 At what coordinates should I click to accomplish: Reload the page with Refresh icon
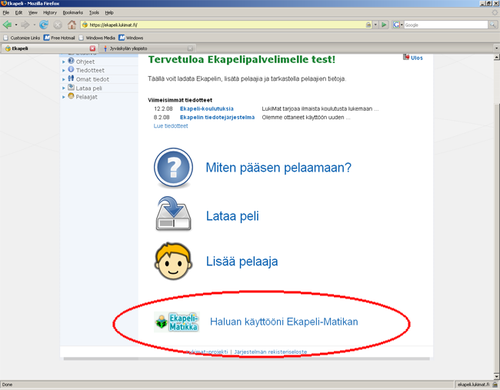pos(44,25)
